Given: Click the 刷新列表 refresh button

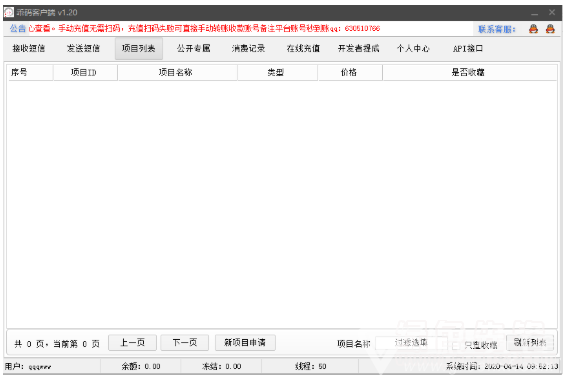Looking at the screenshot, I should coord(530,343).
